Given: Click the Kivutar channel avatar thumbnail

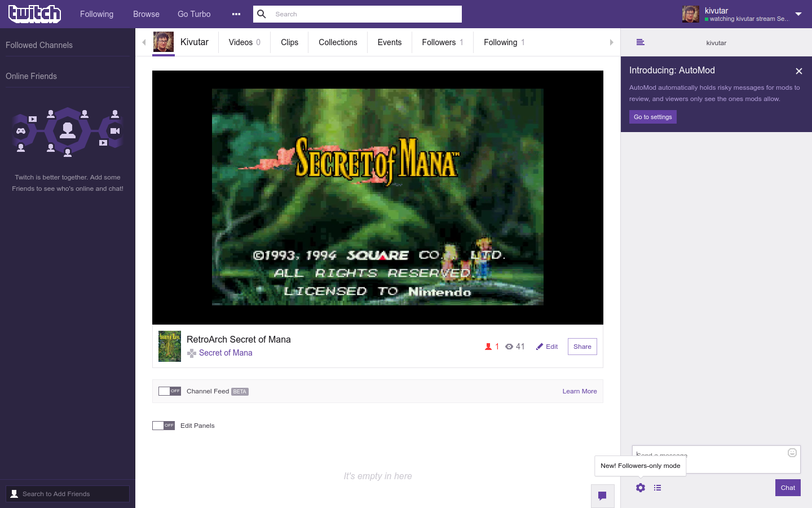Looking at the screenshot, I should pyautogui.click(x=164, y=42).
